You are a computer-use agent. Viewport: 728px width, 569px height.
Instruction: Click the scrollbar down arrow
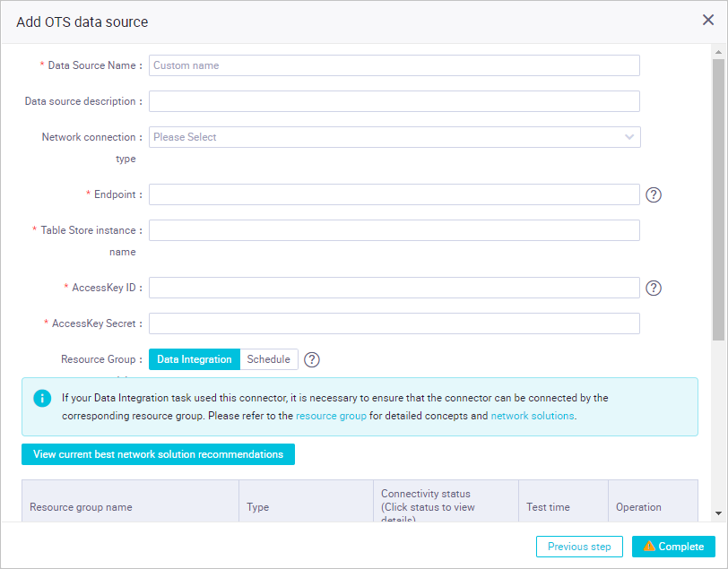click(718, 513)
